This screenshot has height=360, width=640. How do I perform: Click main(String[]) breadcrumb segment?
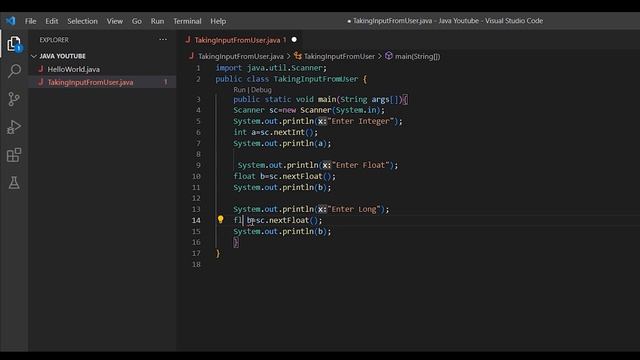tap(418, 56)
